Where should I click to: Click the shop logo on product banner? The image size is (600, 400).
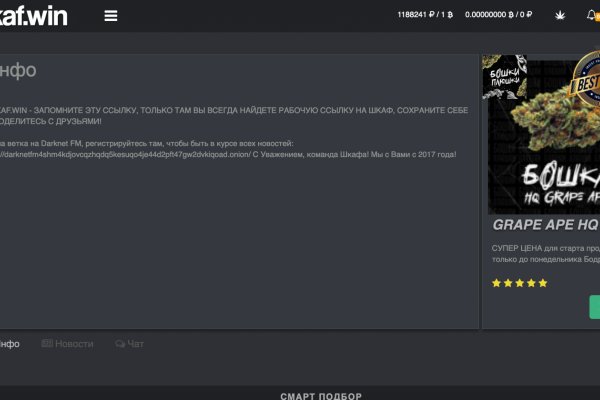point(505,77)
